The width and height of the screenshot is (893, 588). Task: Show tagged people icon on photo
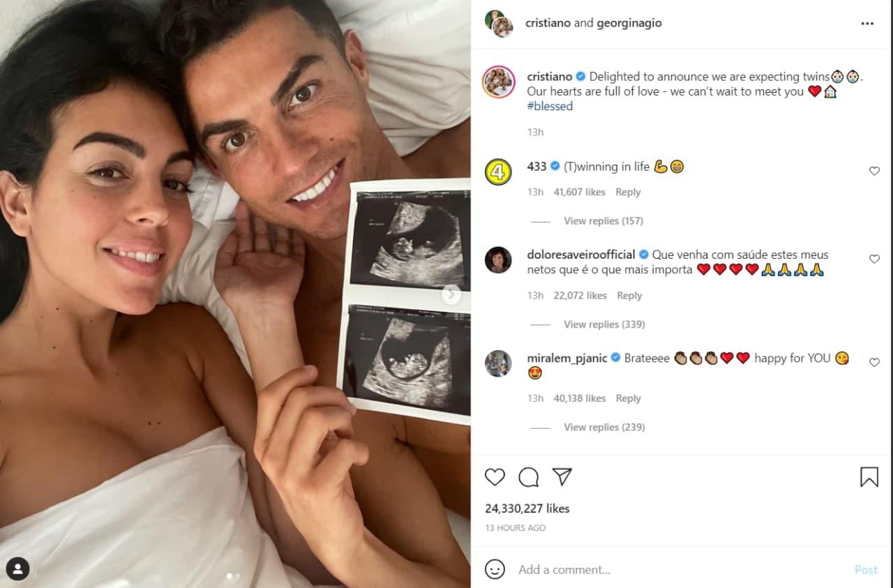[17, 568]
